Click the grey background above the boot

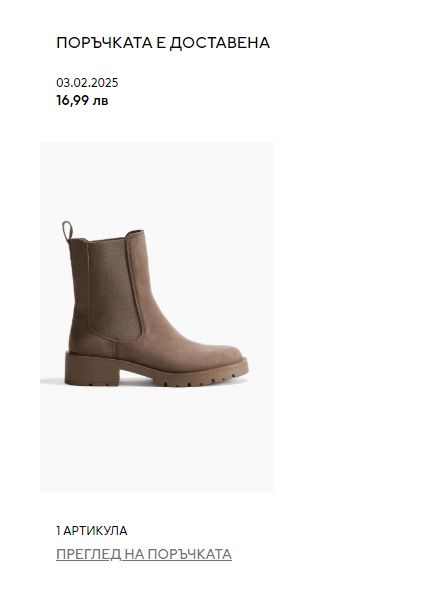[x=157, y=180]
